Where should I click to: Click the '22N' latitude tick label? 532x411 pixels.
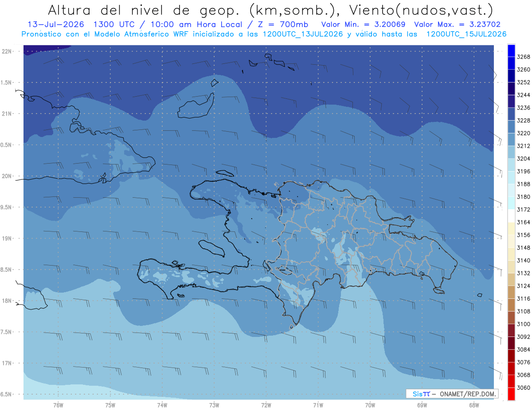click(7, 51)
